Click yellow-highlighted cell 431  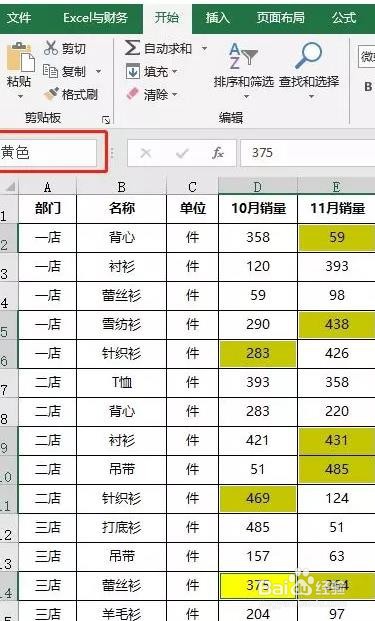[337, 441]
